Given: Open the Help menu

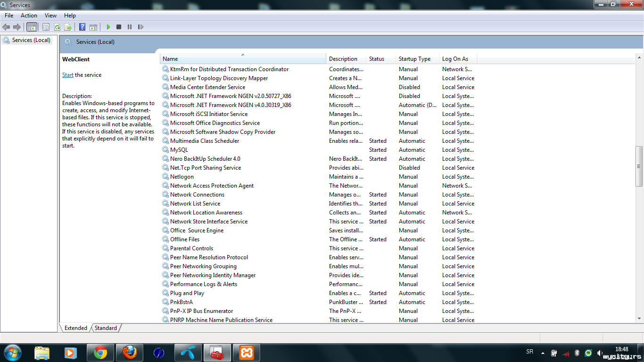Looking at the screenshot, I should click(70, 16).
